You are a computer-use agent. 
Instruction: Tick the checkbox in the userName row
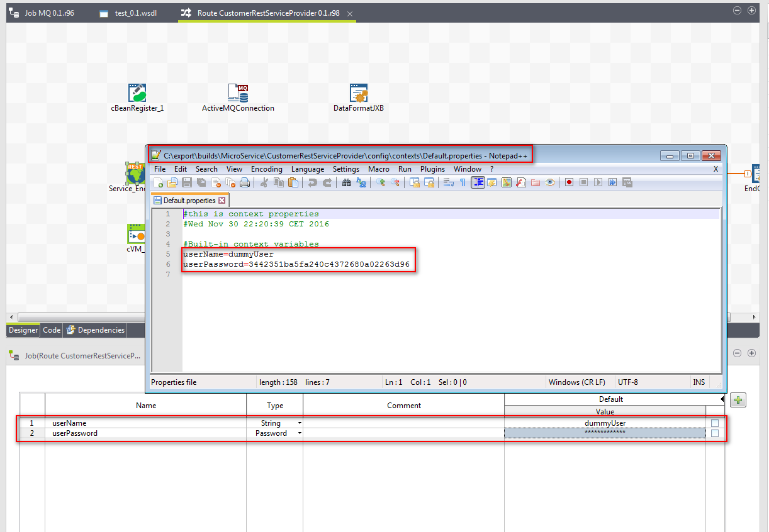[x=714, y=423]
